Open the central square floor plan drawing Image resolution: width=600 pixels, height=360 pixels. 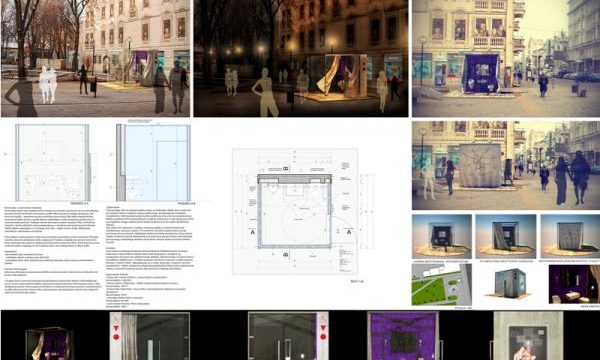(295, 211)
